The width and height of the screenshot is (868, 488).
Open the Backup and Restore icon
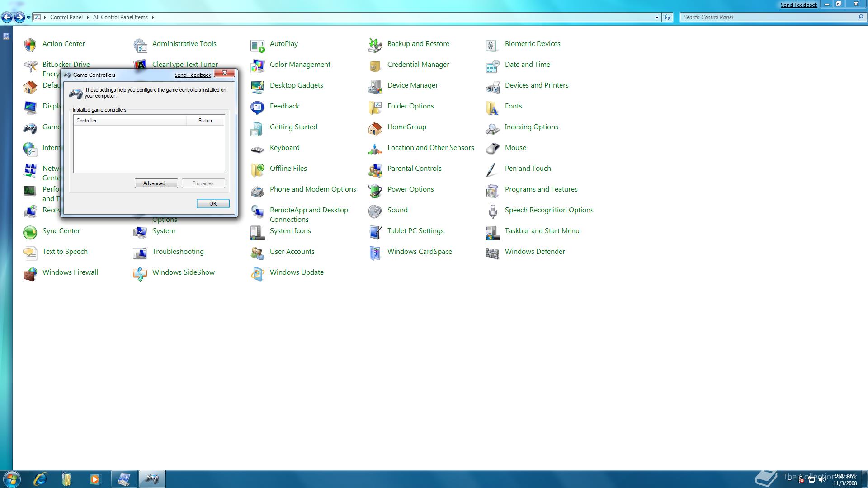pos(375,45)
